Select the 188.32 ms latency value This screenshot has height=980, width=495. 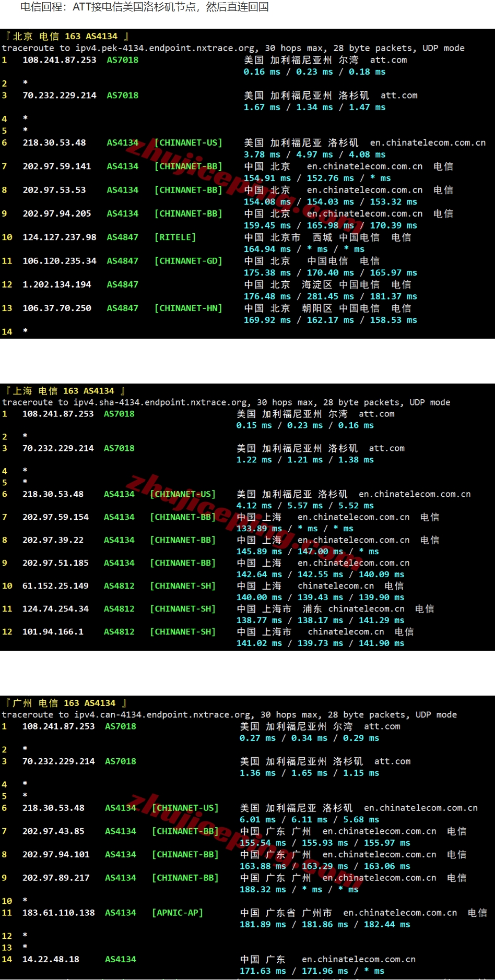(263, 890)
